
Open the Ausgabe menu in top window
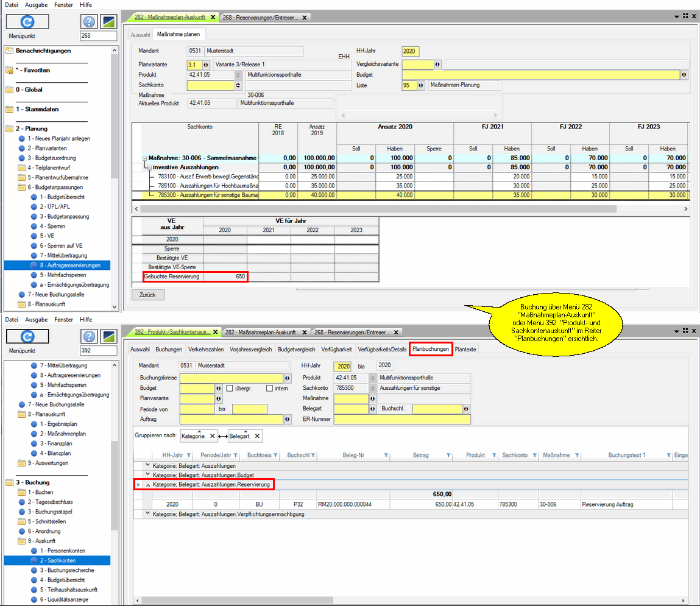pos(37,5)
